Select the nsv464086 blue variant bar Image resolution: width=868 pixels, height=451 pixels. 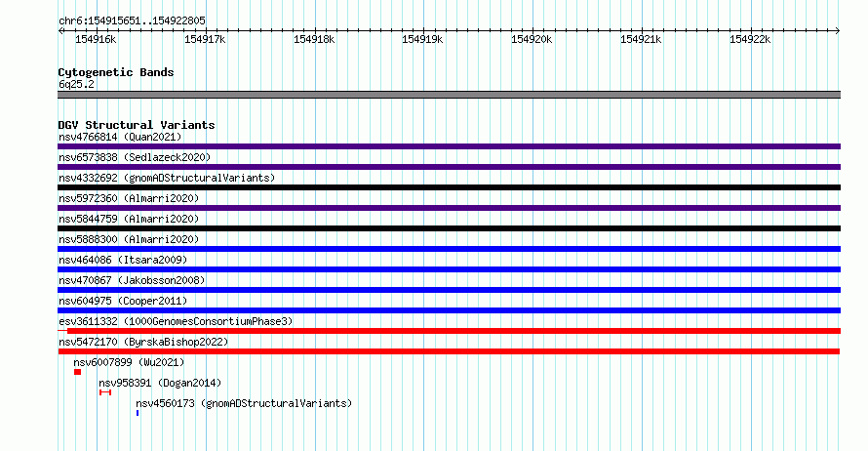coord(449,269)
